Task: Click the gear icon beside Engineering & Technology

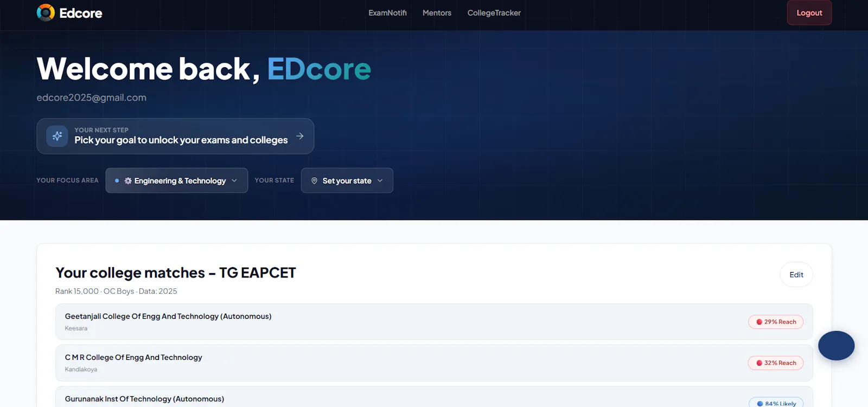Action: 128,180
